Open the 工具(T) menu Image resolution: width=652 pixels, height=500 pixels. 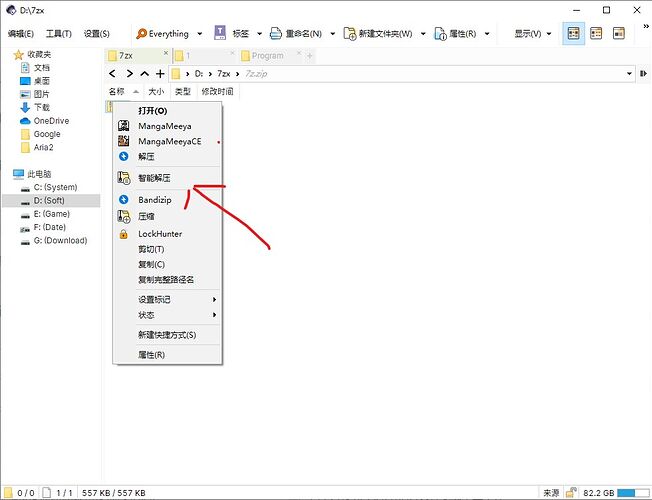(x=58, y=34)
